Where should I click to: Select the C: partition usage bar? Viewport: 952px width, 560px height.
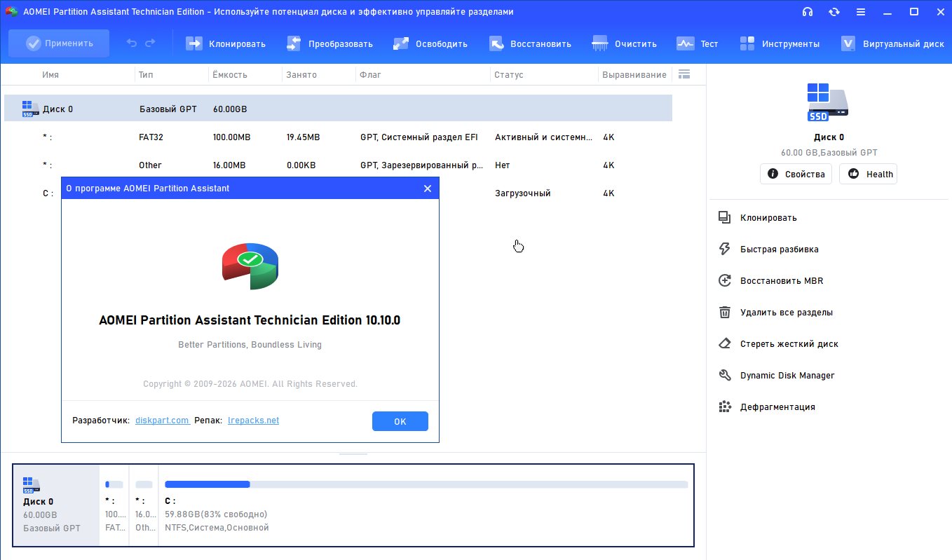[426, 484]
